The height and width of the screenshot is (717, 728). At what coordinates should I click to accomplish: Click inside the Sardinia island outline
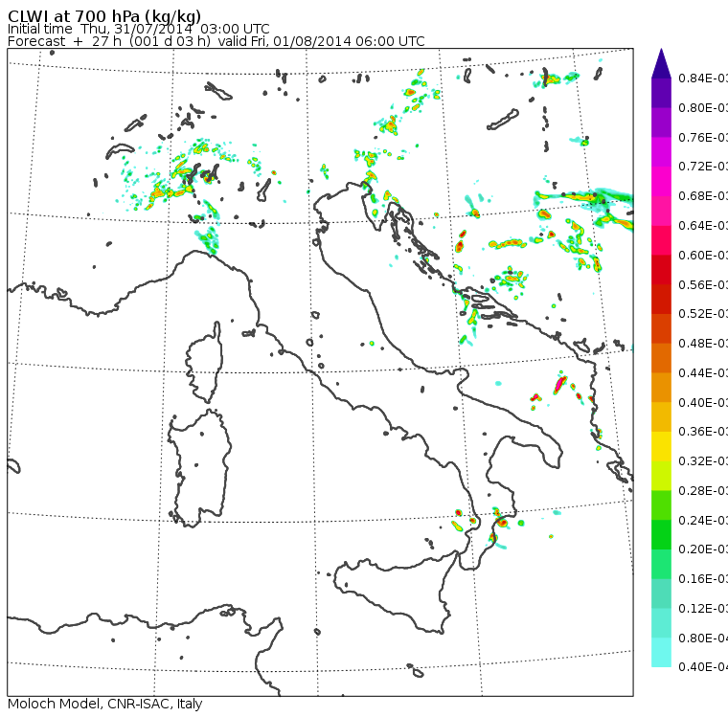tap(199, 469)
